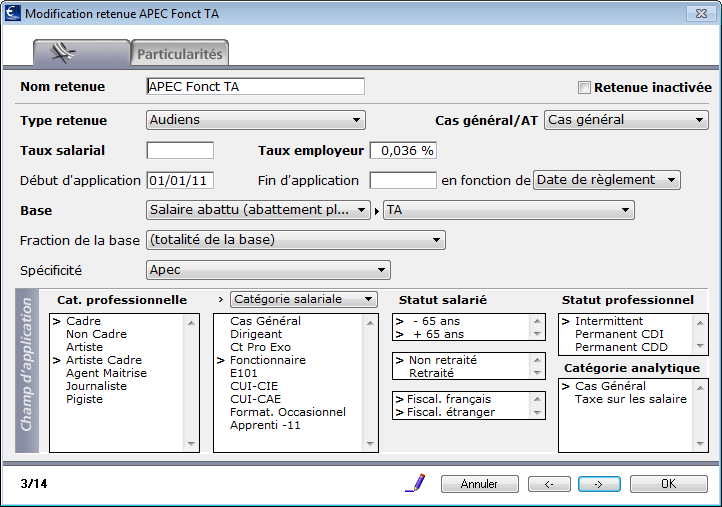Select Retraité in Statut salarié
This screenshot has height=507, width=722.
click(431, 373)
